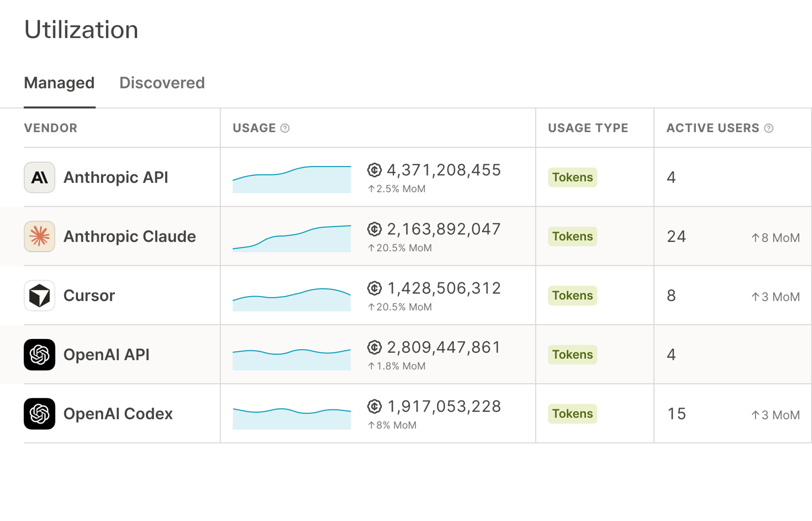Click the Anthropic API usage sparkline chart

[x=292, y=179]
